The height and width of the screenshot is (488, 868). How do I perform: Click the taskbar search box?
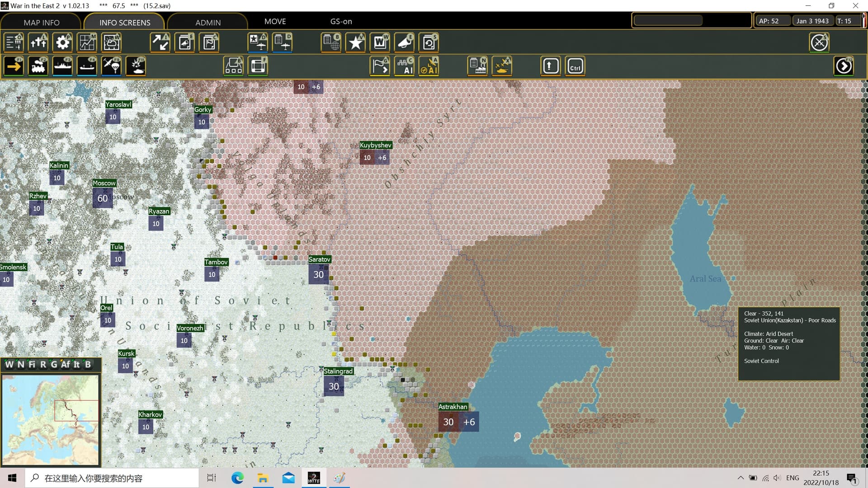tap(112, 478)
